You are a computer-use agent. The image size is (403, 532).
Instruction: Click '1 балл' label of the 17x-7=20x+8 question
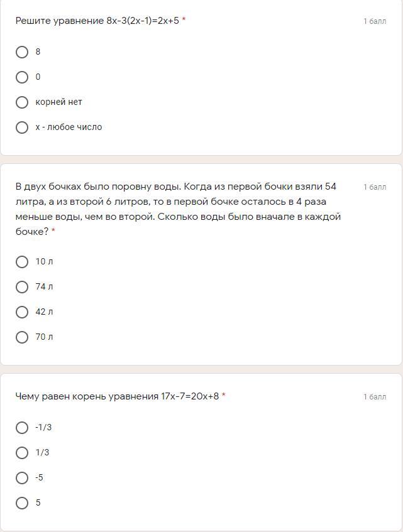click(375, 397)
